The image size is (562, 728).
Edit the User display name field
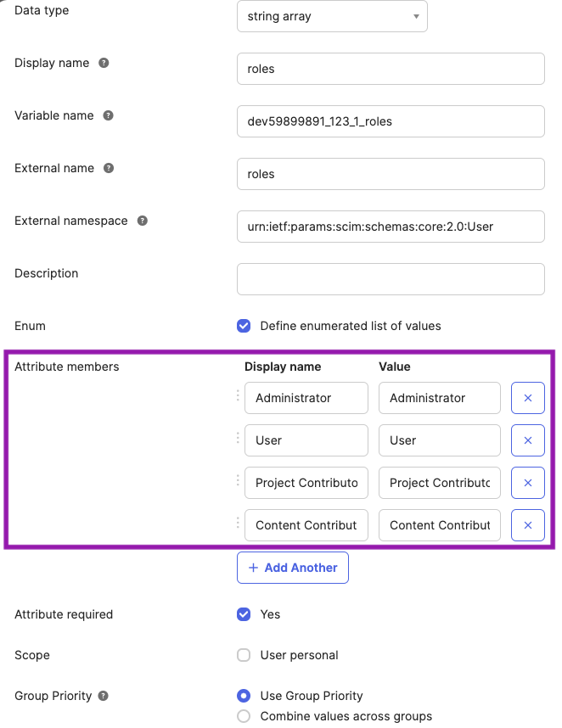306,440
